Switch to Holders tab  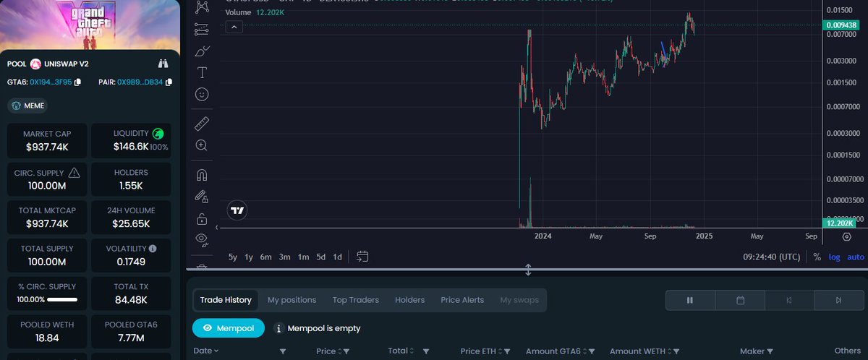pyautogui.click(x=410, y=300)
